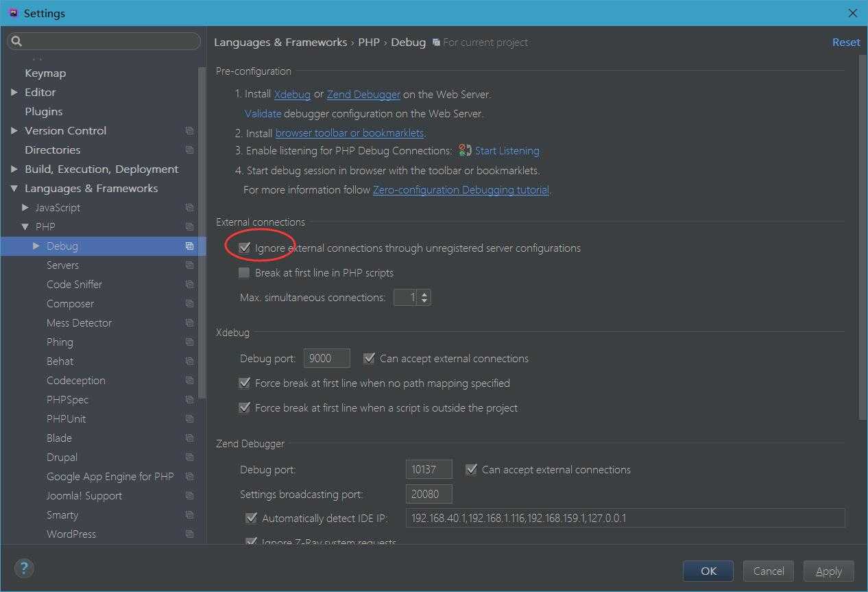Click the Reset link

click(846, 42)
